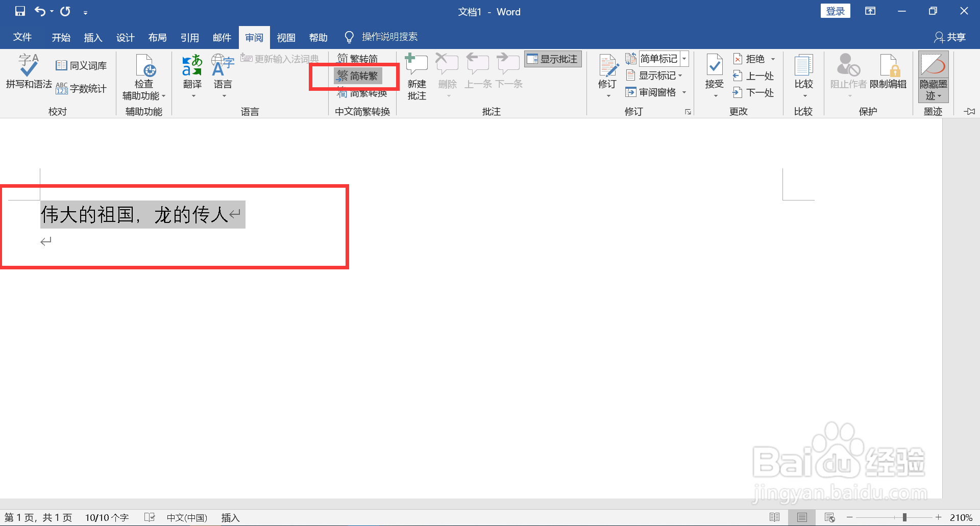Screen dimensions: 980x526
Task: Expand the 拒绝 dropdown arrow
Action: 773,59
